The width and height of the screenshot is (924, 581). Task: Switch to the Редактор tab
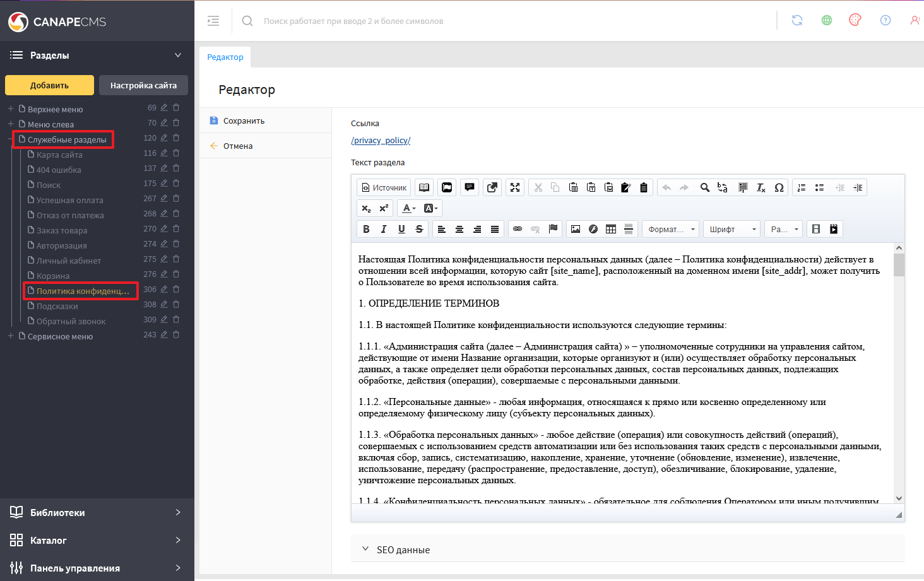coord(225,57)
